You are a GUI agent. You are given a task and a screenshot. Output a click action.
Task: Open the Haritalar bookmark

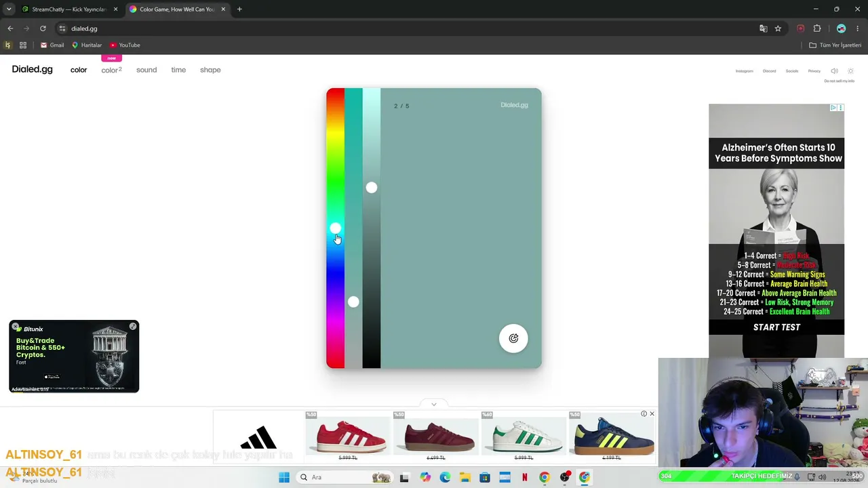click(x=87, y=45)
